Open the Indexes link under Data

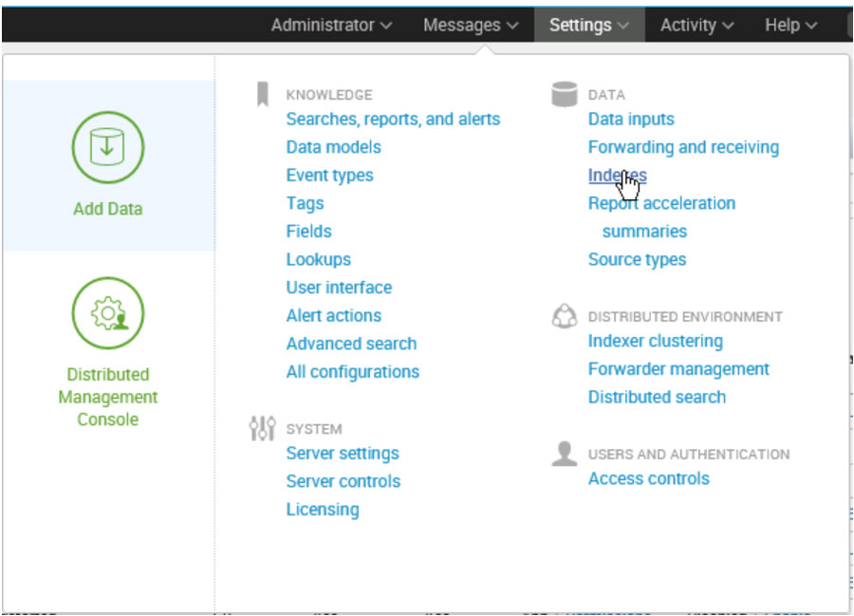617,176
